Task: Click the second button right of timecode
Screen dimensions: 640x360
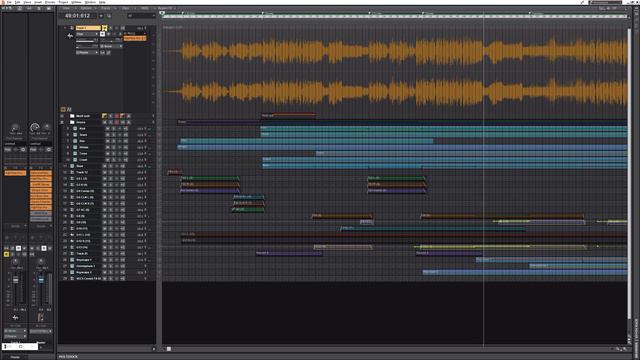Action: pos(109,16)
